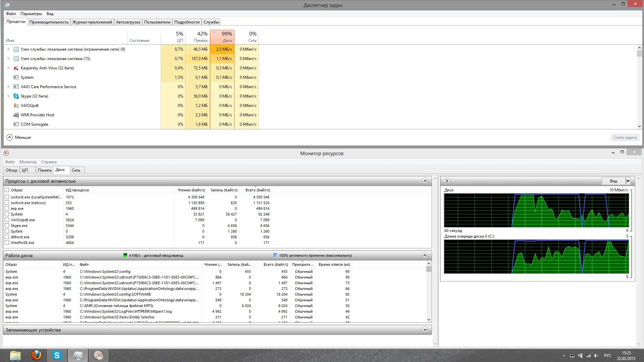Expand Kaspersky Anti-Virus process group
The height and width of the screenshot is (362, 644).
click(8, 68)
